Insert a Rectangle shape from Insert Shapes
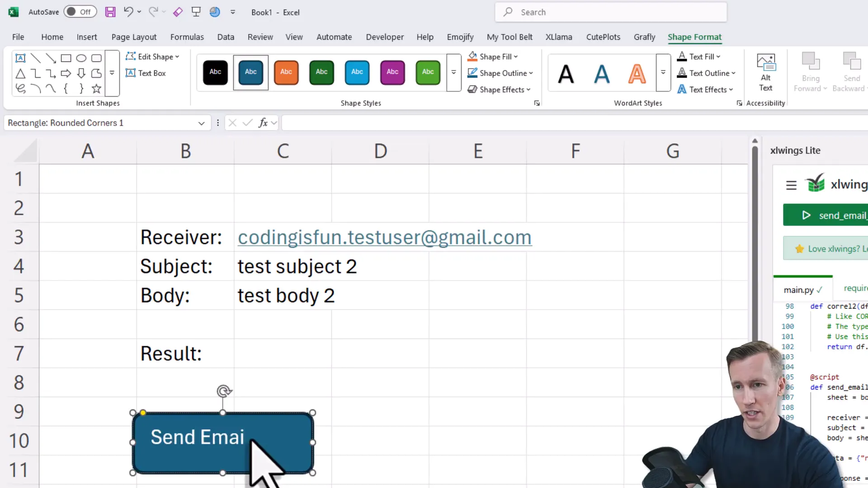Image resolution: width=868 pixels, height=488 pixels. pyautogui.click(x=66, y=58)
